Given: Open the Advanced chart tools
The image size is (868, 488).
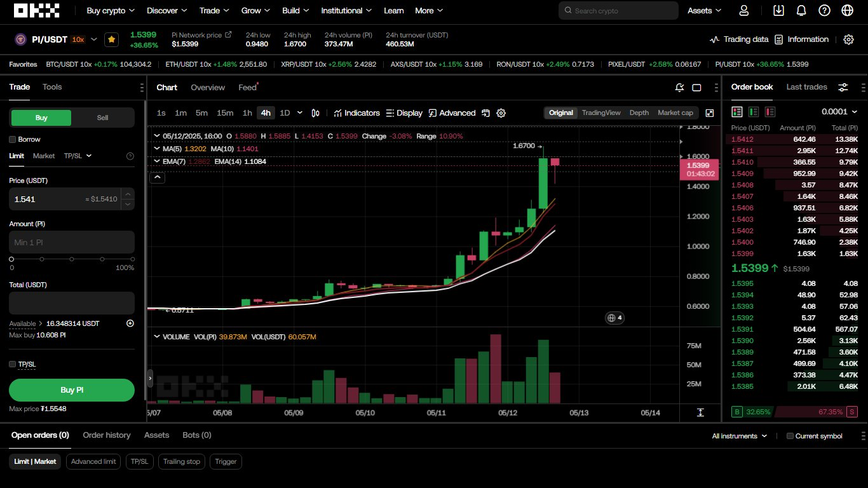Looking at the screenshot, I should click(452, 113).
